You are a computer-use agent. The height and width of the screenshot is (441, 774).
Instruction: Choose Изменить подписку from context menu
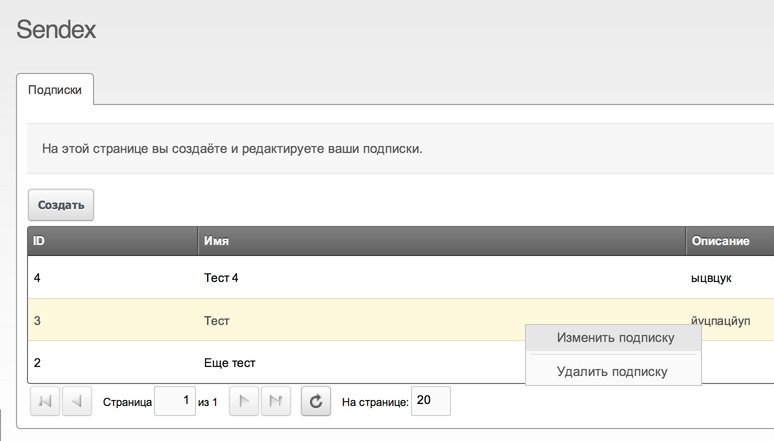pos(614,338)
